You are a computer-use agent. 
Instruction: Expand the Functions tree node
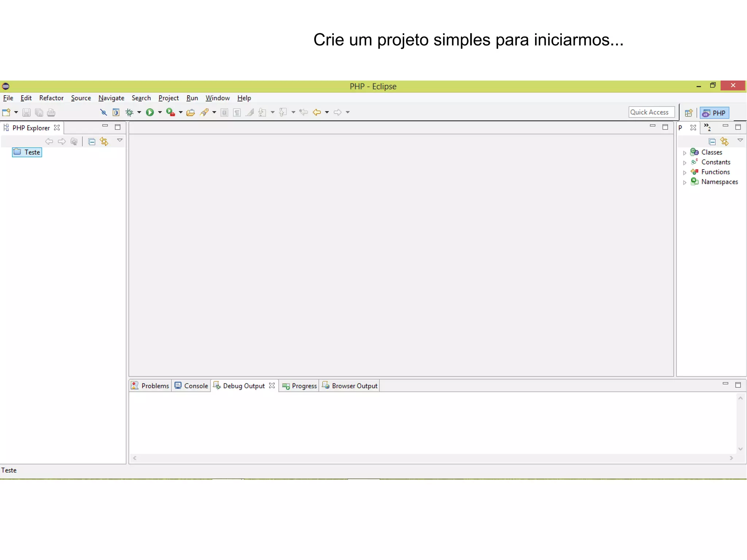point(685,173)
